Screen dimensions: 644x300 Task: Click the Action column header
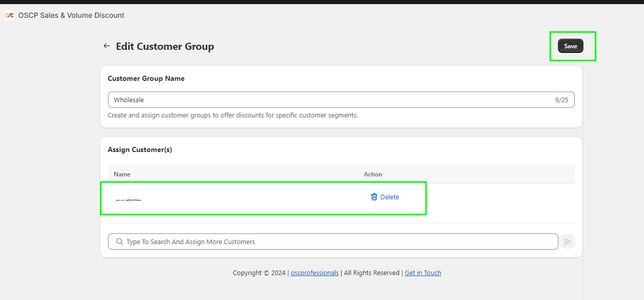point(373,174)
